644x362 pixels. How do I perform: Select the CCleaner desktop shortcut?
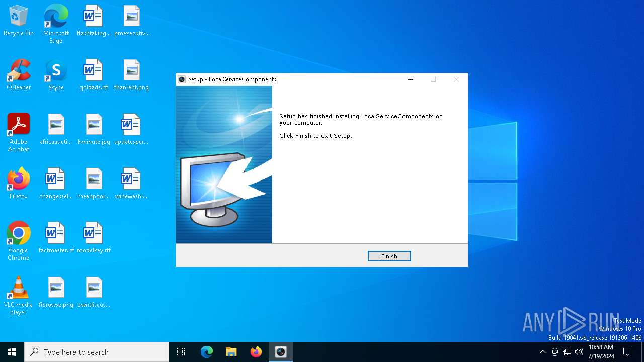pyautogui.click(x=19, y=75)
